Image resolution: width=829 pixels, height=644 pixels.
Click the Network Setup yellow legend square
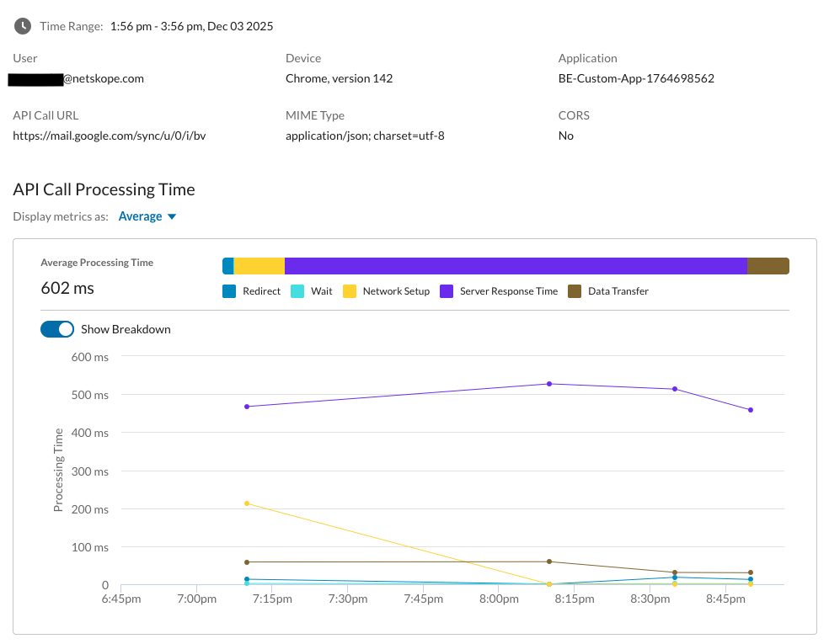[x=350, y=291]
